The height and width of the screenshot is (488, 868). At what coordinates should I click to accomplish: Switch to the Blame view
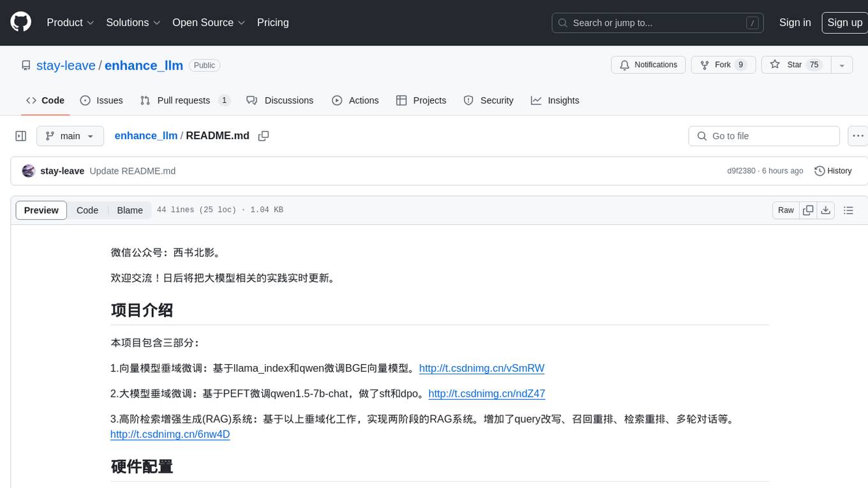coord(130,210)
